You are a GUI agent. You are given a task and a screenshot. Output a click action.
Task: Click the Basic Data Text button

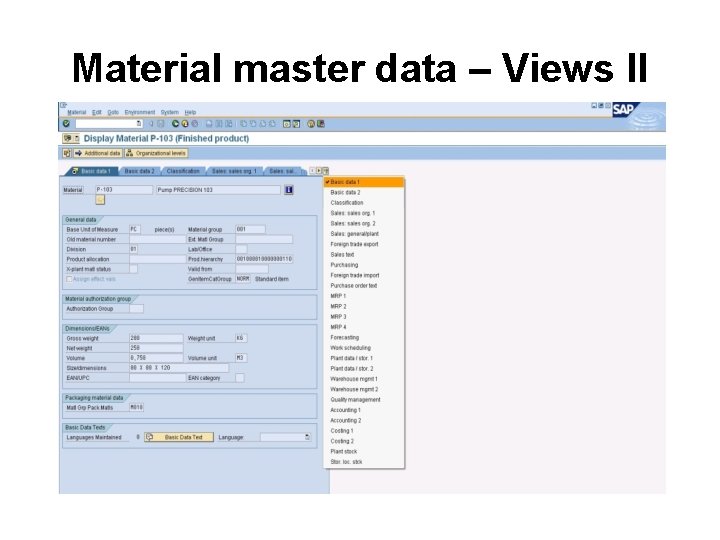pyautogui.click(x=179, y=437)
